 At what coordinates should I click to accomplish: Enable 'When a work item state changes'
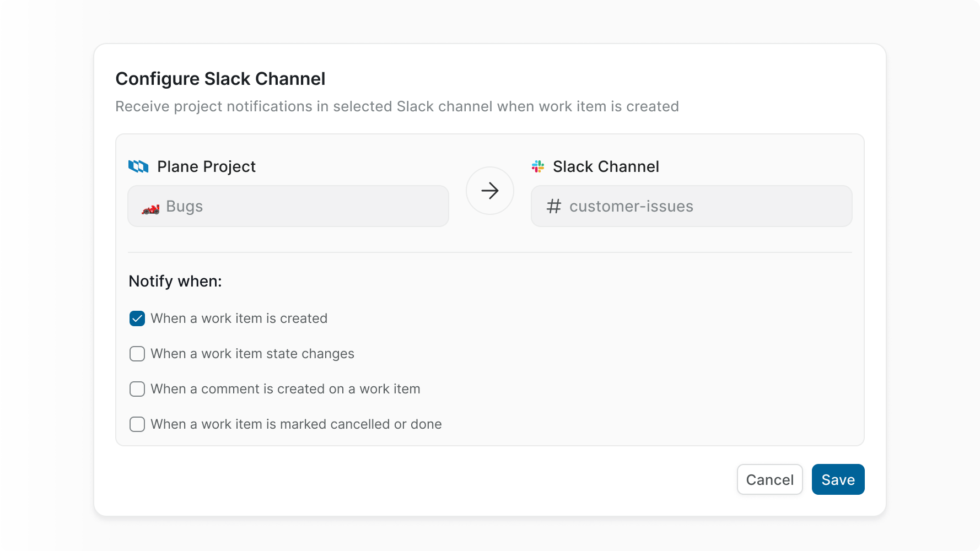[x=137, y=354]
